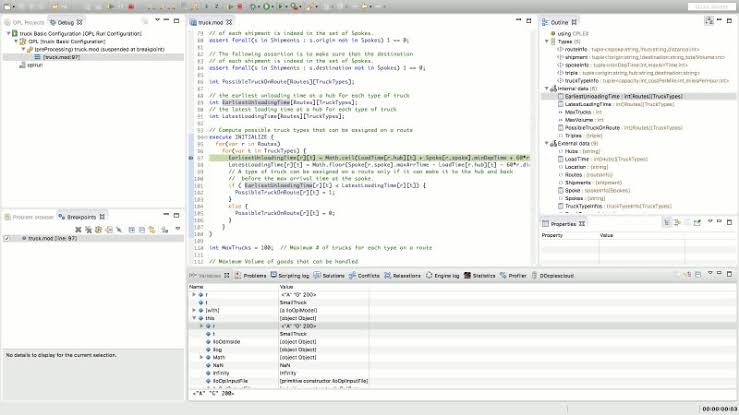The width and height of the screenshot is (739, 415).
Task: Open the Debug view menu dropdown arrow
Action: [157, 20]
